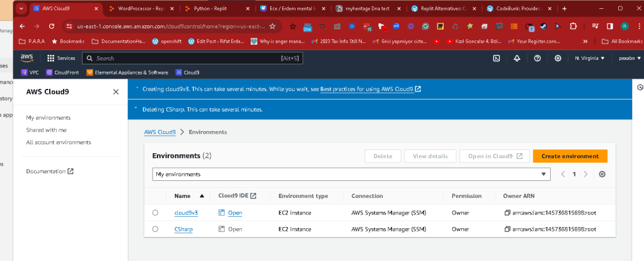
Task: Open the Zoom extension icon
Action: 396,26
